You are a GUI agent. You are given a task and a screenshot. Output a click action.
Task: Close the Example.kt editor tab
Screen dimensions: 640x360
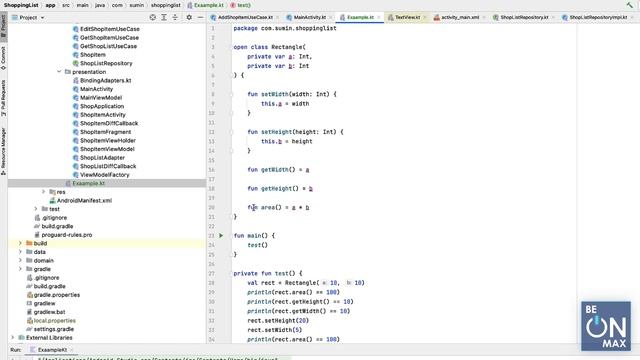tap(379, 17)
